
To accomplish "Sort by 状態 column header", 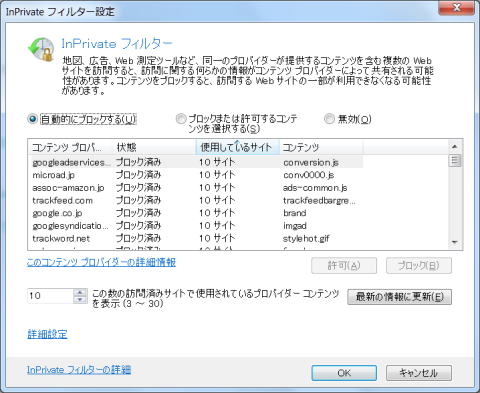I will [154, 147].
